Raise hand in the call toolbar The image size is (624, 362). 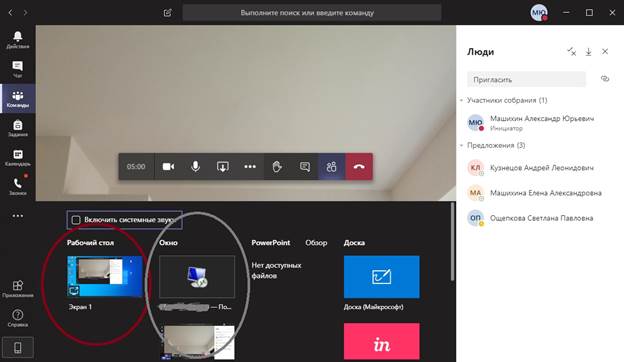click(277, 166)
